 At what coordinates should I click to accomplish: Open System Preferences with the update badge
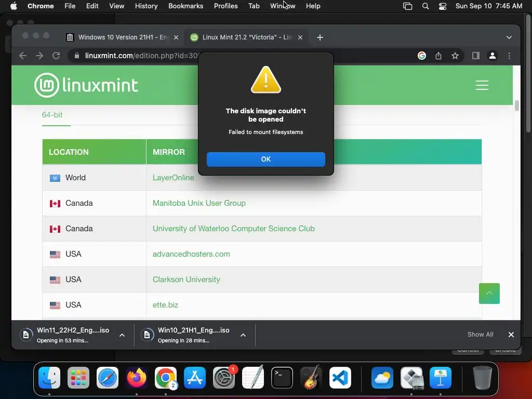tap(224, 377)
